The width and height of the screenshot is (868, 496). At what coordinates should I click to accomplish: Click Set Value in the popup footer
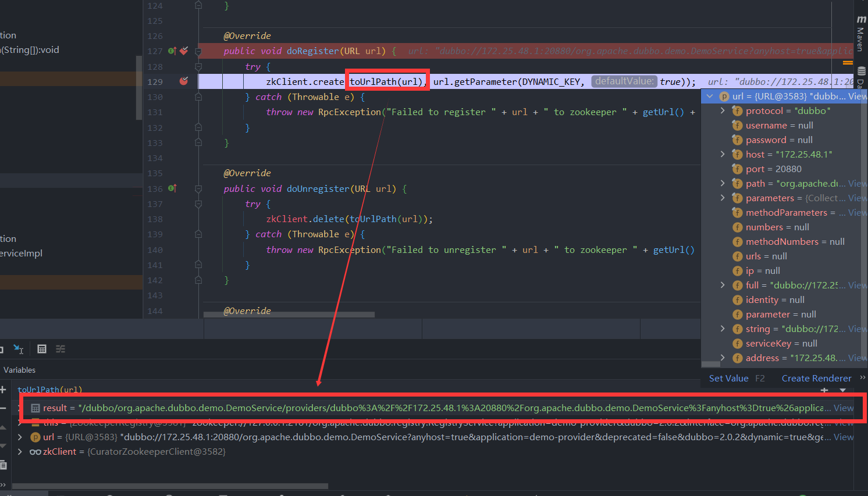tap(728, 378)
